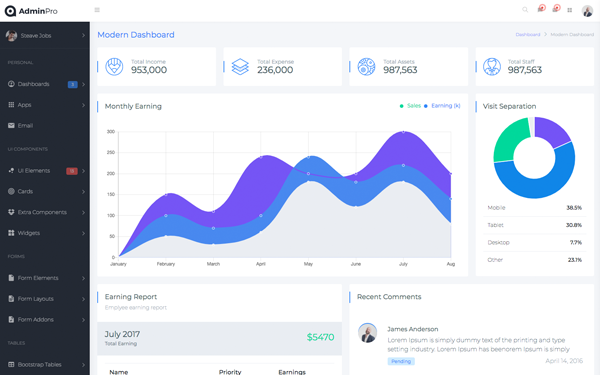
Task: Click the Email envelope icon in sidebar
Action: (11, 125)
